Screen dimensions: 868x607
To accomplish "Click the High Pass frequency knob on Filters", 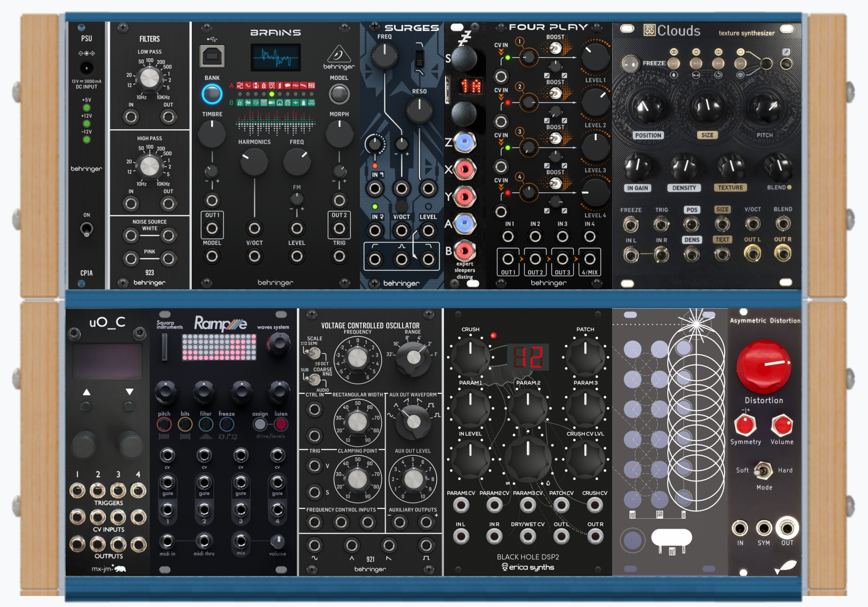I will pyautogui.click(x=150, y=166).
